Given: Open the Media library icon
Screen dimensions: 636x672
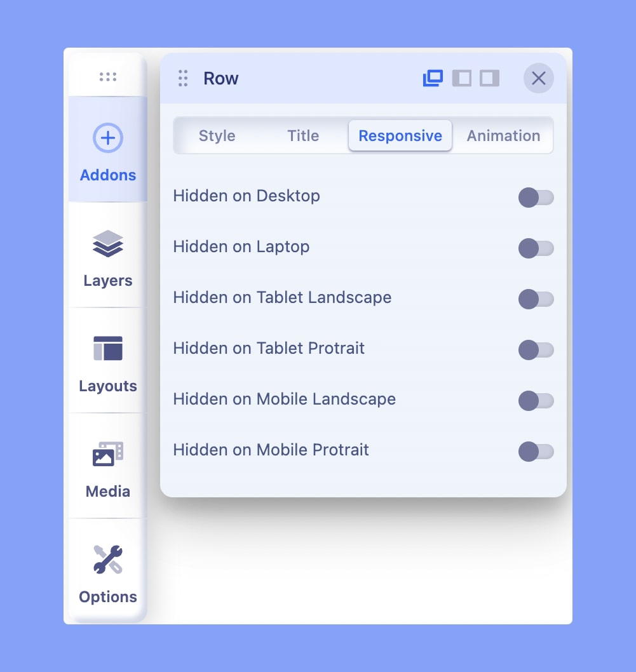Looking at the screenshot, I should tap(108, 454).
